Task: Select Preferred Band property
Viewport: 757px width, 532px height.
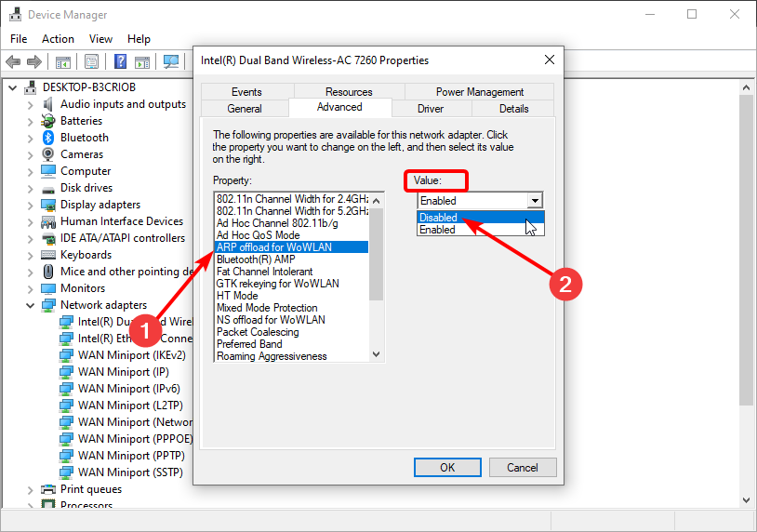Action: tap(292, 344)
